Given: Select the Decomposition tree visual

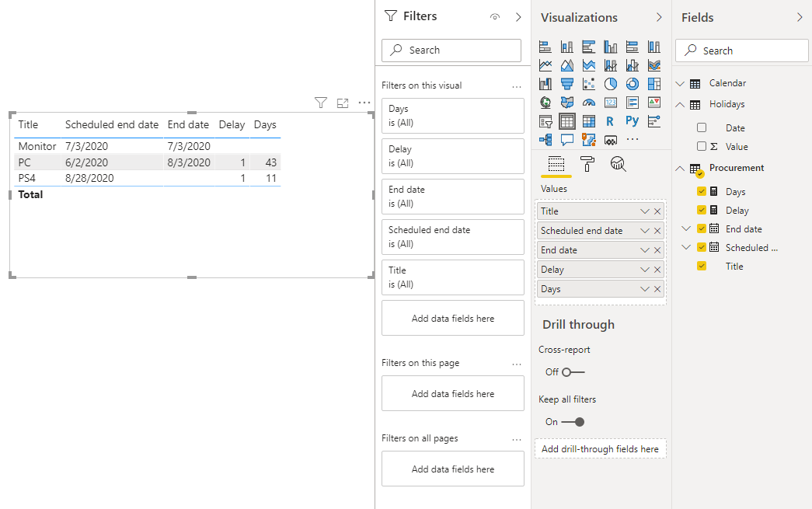Looking at the screenshot, I should click(x=545, y=140).
